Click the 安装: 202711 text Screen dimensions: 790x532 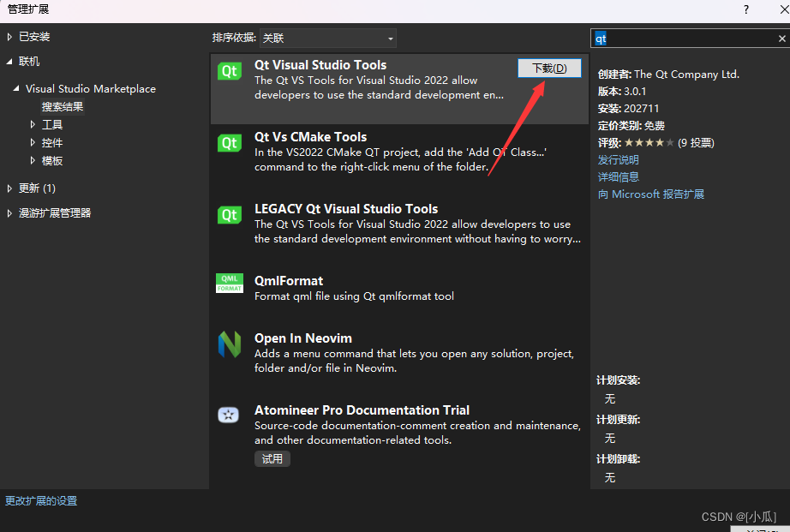pyautogui.click(x=628, y=109)
